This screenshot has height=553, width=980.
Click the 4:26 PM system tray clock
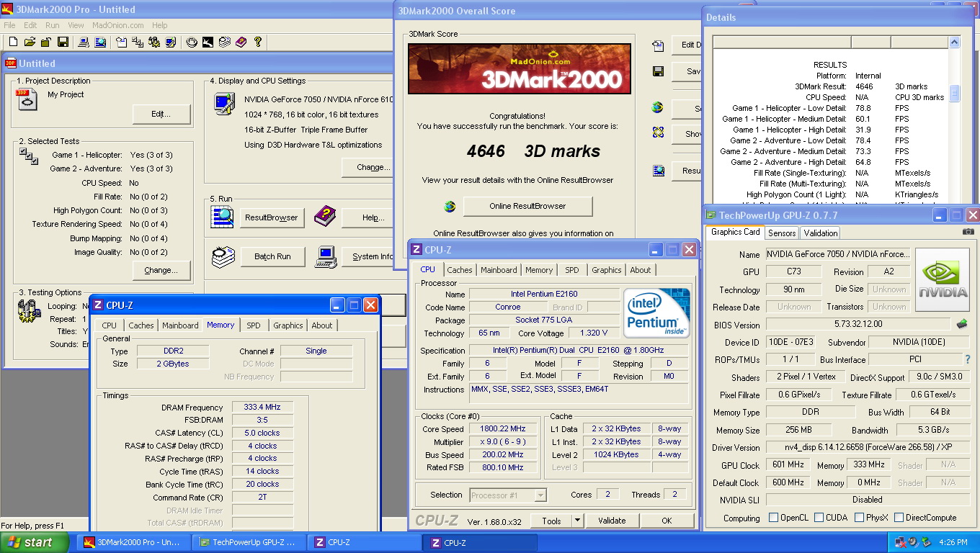tap(953, 542)
